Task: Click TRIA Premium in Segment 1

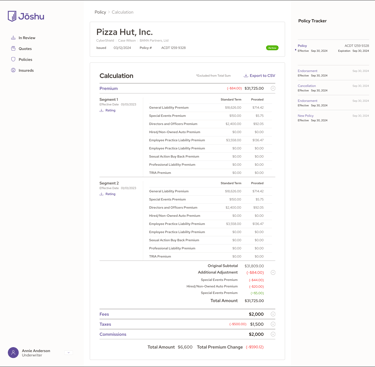Action: coord(160,173)
